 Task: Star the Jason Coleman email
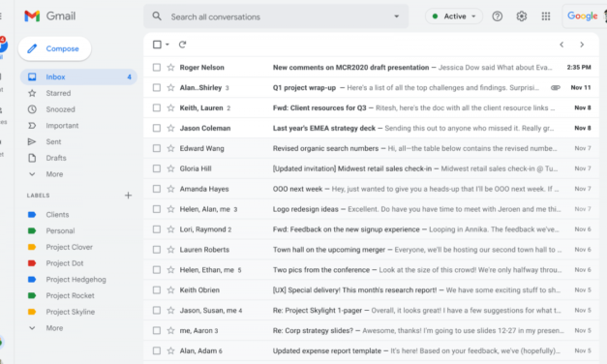pos(170,128)
